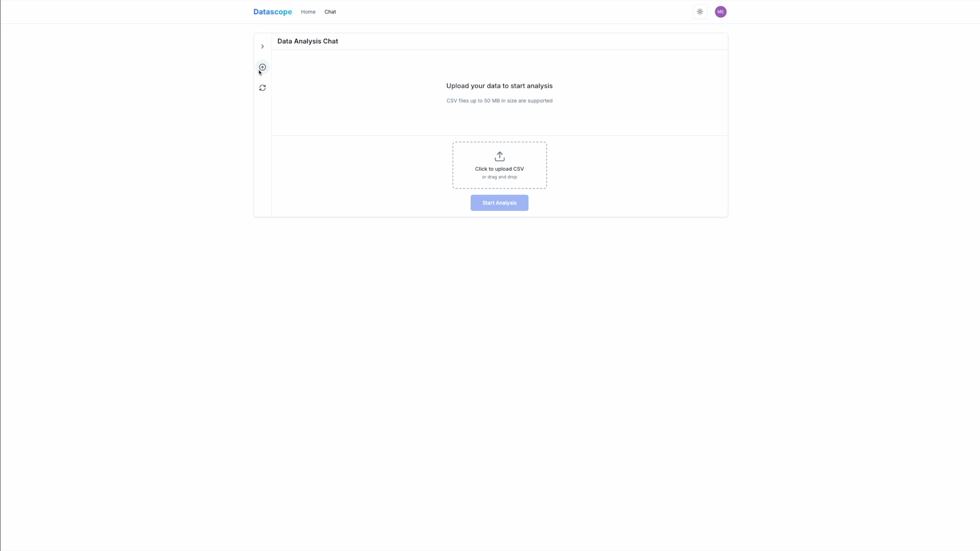
Task: Navigate to the Home menu item
Action: pos(308,11)
